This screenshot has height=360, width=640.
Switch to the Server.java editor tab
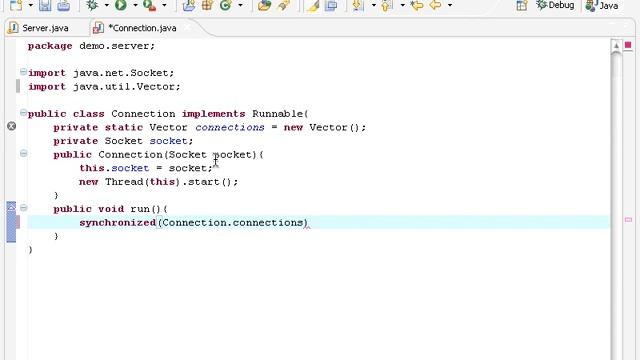coord(39,28)
